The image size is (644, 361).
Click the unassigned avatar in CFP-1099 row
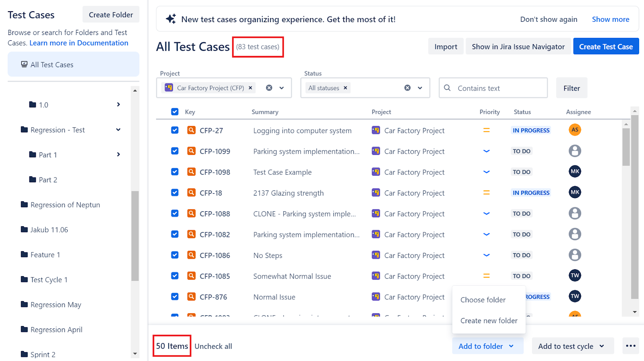pyautogui.click(x=575, y=151)
